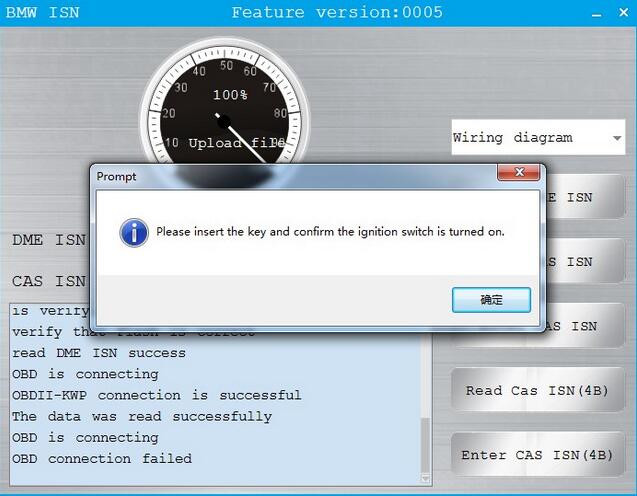Close the Prompt dialog with red X
The image size is (637, 496).
pos(518,172)
